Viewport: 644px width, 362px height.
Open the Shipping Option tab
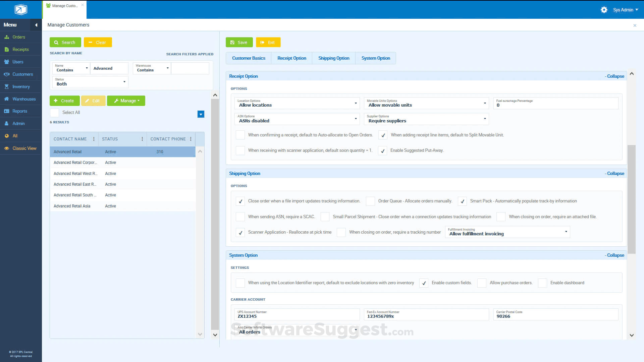[333, 58]
